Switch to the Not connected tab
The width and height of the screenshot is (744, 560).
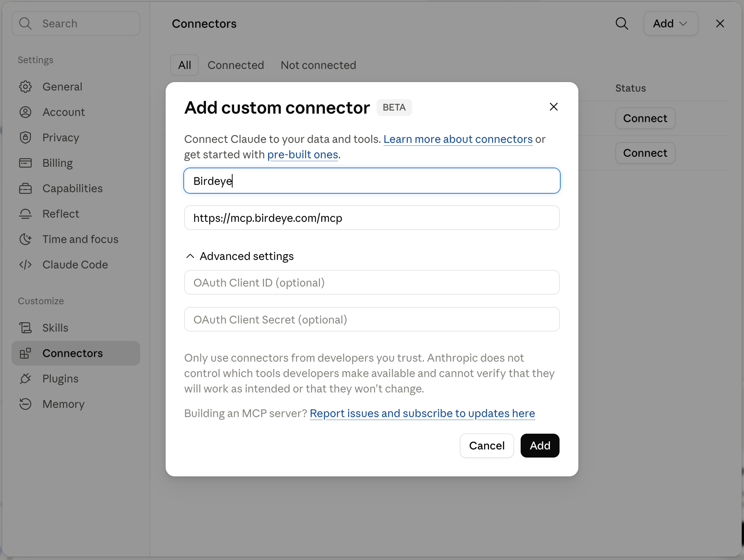coord(318,65)
